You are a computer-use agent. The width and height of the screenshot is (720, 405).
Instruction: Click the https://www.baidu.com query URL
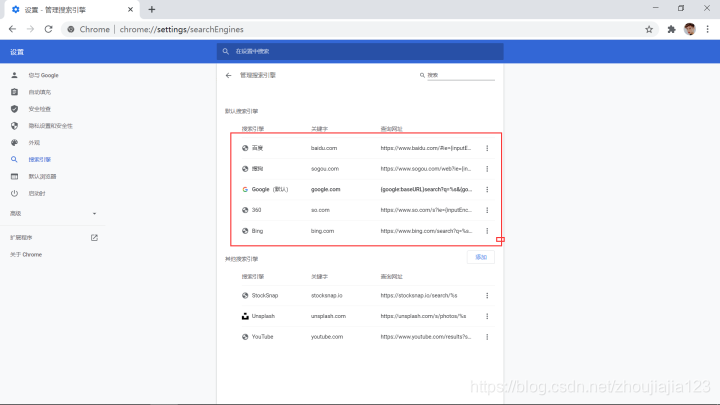(426, 148)
